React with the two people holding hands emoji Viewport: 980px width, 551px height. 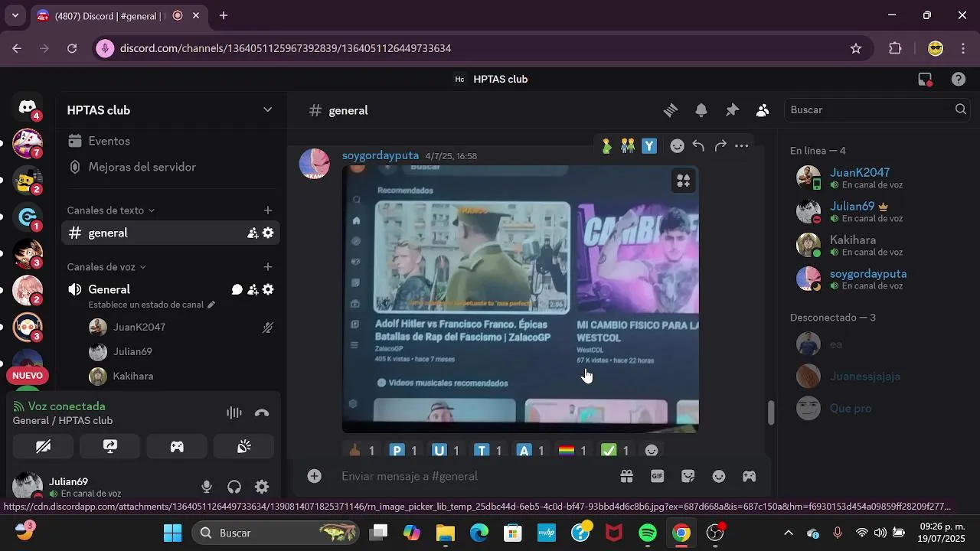tap(628, 145)
